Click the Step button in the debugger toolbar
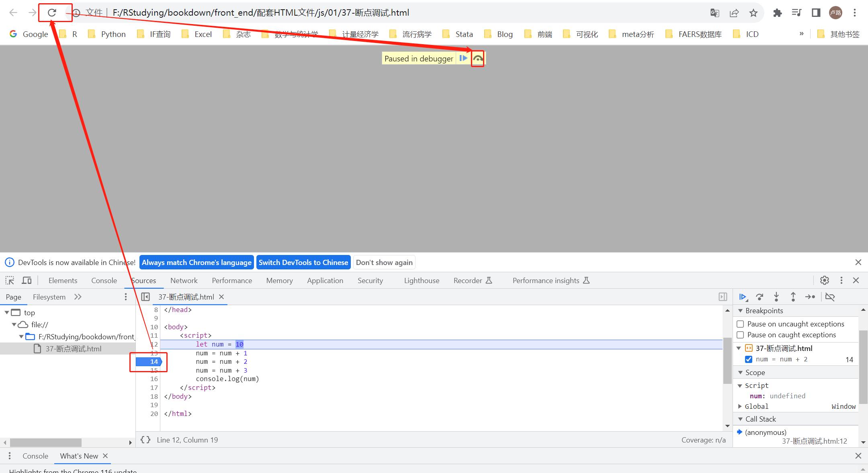 [x=810, y=297]
